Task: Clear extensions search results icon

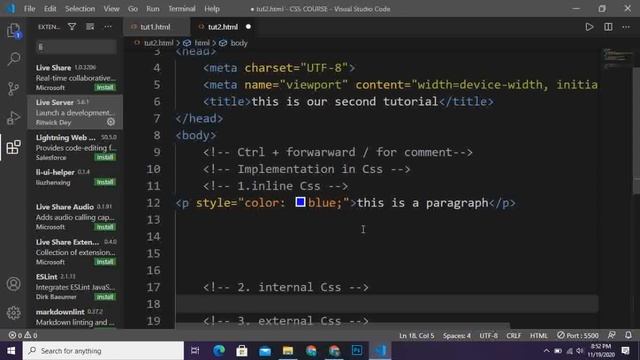Action: pyautogui.click(x=90, y=27)
